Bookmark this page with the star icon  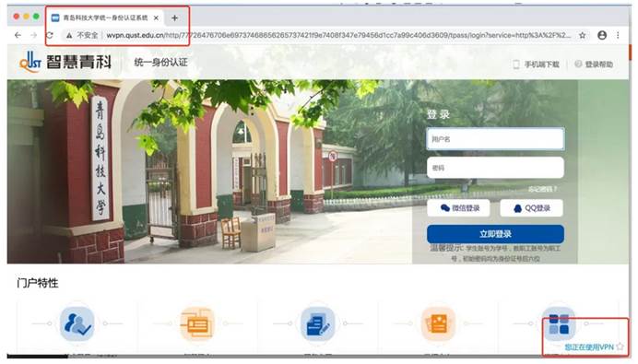click(x=583, y=35)
